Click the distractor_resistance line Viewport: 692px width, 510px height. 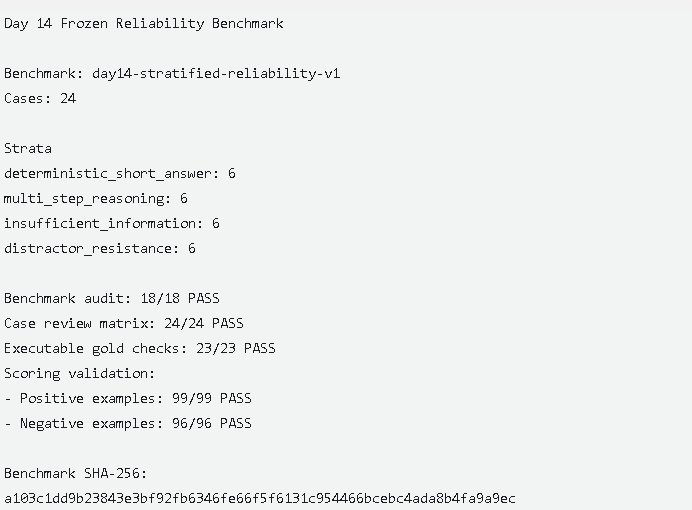[100, 248]
